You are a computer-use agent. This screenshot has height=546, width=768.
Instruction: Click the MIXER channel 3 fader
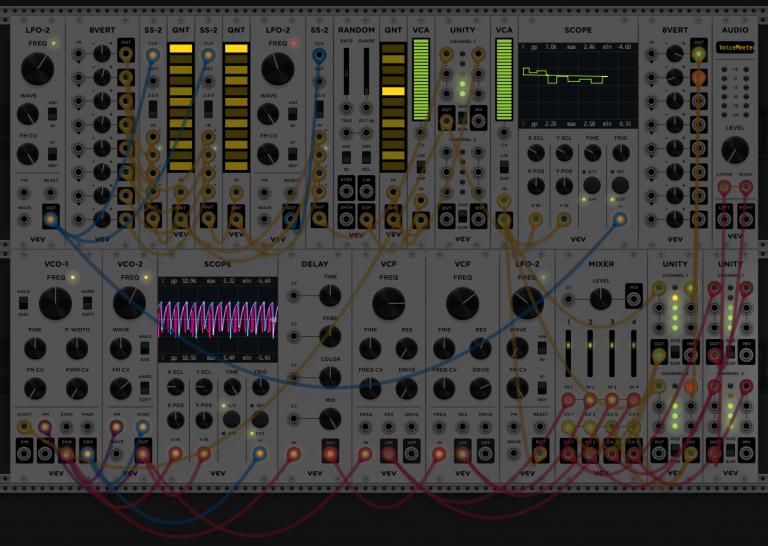[x=612, y=353]
